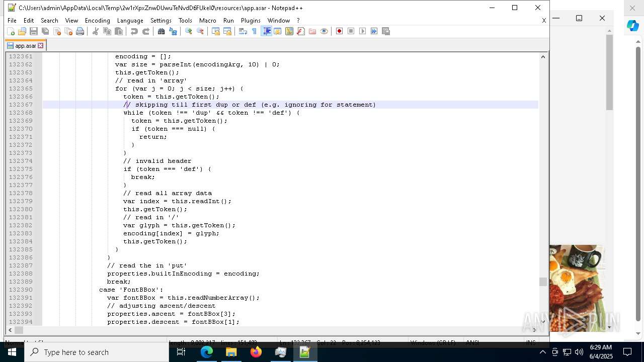Open File Explorer from the taskbar
Image resolution: width=644 pixels, height=362 pixels.
pos(231,352)
